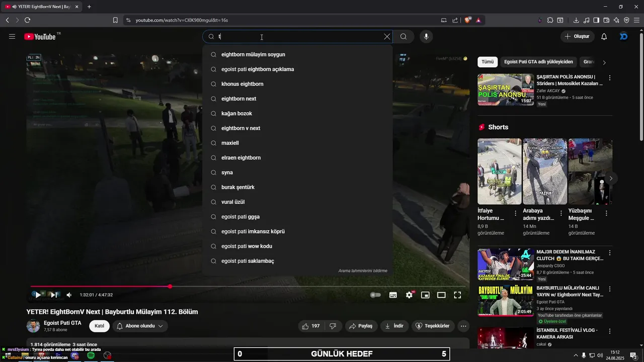Open options for 'Arabaya adımı yazdı' short

[x=561, y=213]
